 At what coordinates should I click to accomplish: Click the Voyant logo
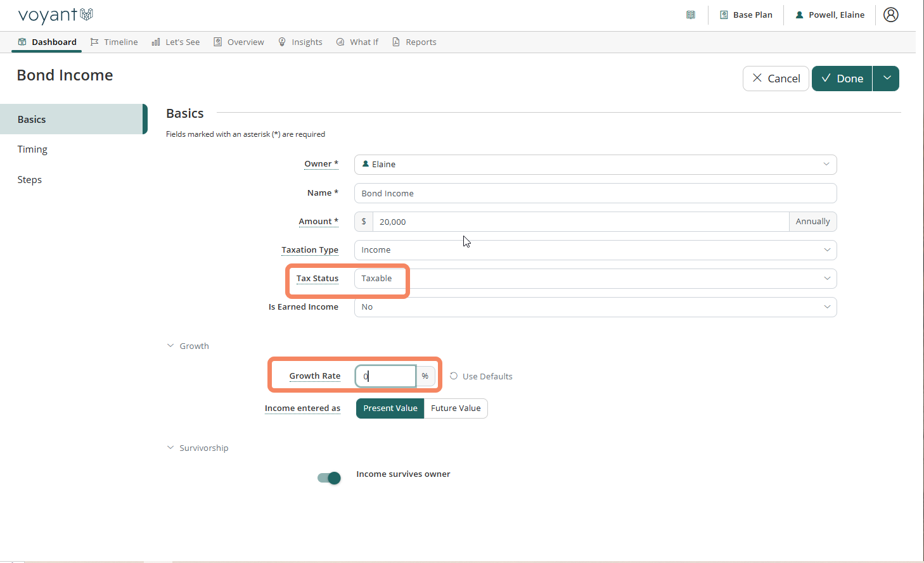[x=55, y=15]
